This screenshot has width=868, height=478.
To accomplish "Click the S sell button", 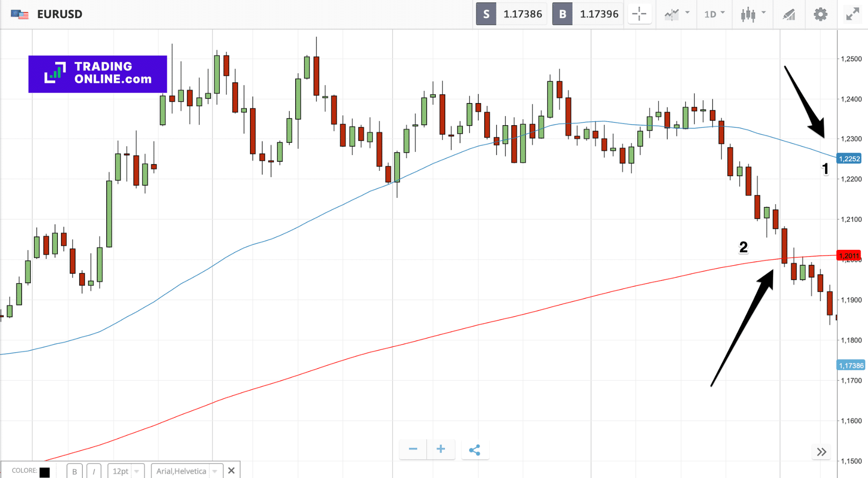I will coord(486,14).
